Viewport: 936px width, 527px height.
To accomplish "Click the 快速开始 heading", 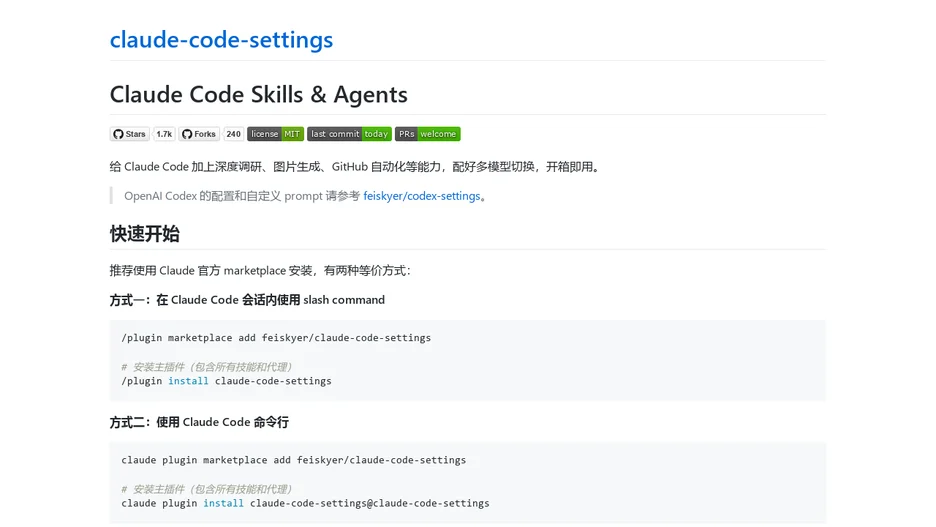I will click(144, 233).
